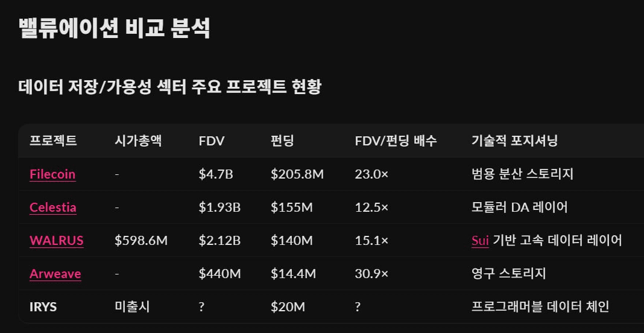Click the FDV/펀딩 배수 column header
Screen dimensions: 644x333
[396, 141]
